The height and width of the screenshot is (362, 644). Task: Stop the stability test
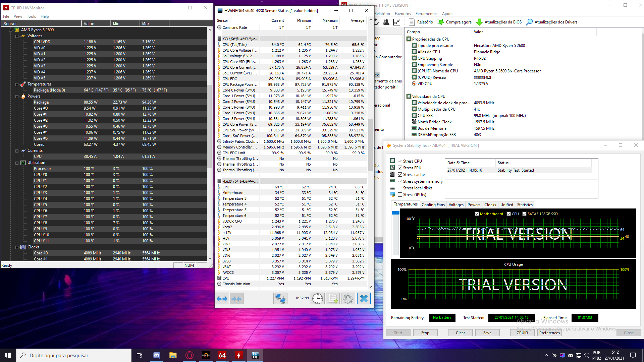(x=425, y=333)
